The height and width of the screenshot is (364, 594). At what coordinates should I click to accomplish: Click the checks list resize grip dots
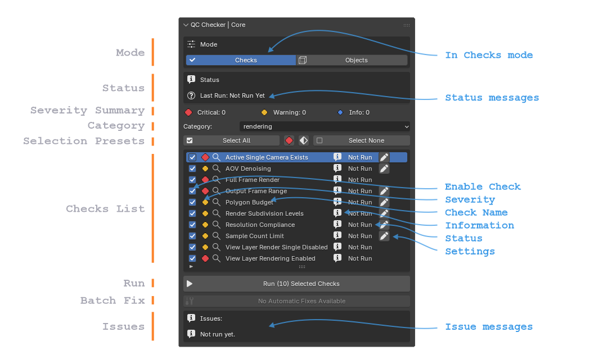302,267
